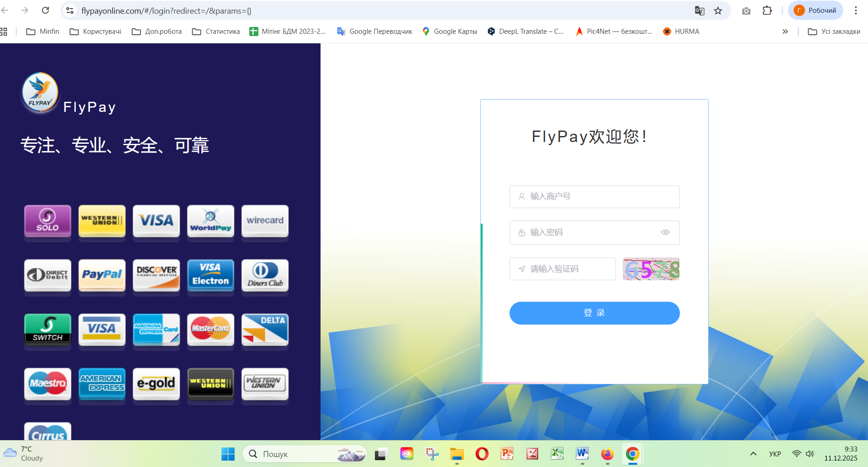Click the WorldPay card icon

[x=210, y=221]
